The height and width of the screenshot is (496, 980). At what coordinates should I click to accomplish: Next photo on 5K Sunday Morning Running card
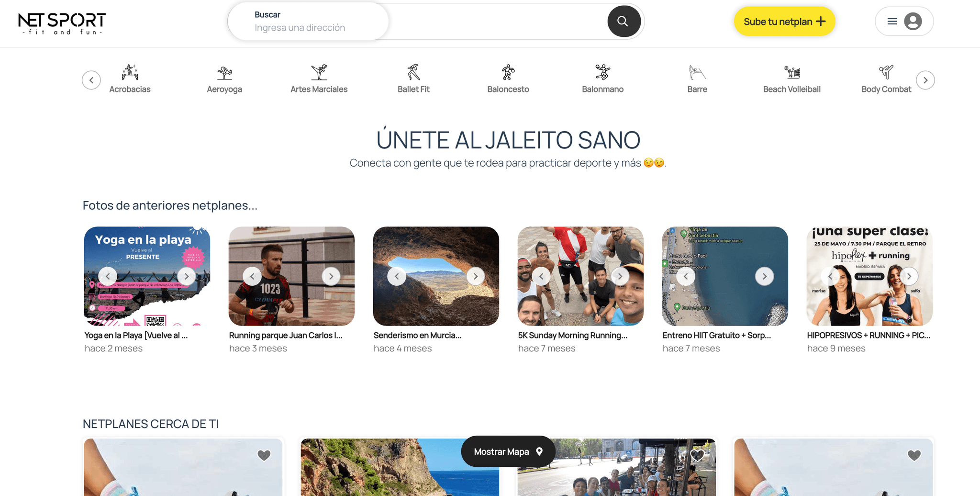coord(620,276)
